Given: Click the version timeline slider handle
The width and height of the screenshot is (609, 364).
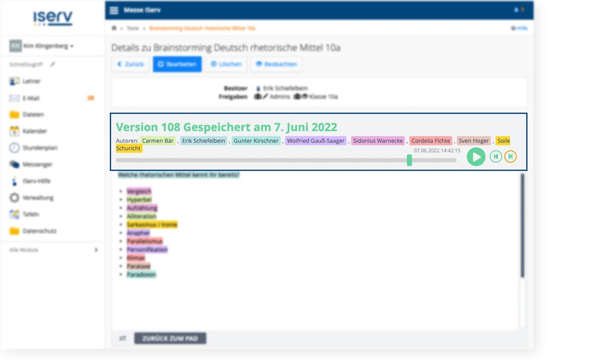Looking at the screenshot, I should coord(409,160).
